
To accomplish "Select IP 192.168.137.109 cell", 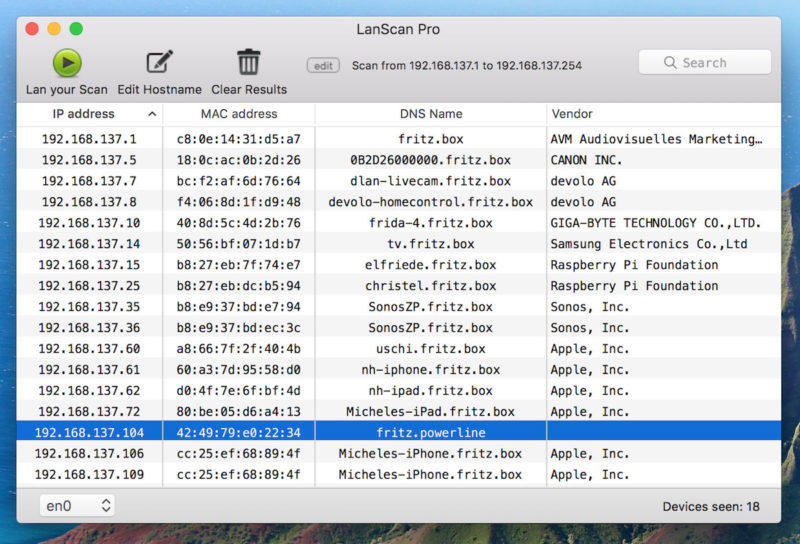I will [x=89, y=475].
